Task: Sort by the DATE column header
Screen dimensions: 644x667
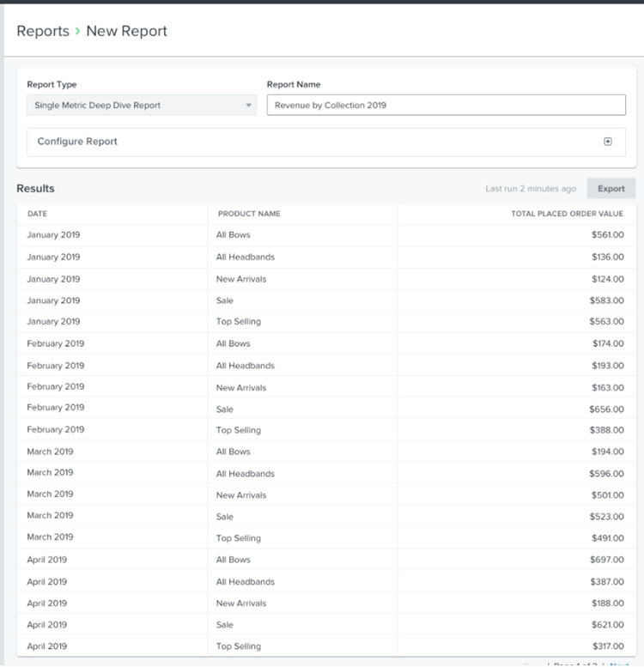Action: point(37,214)
